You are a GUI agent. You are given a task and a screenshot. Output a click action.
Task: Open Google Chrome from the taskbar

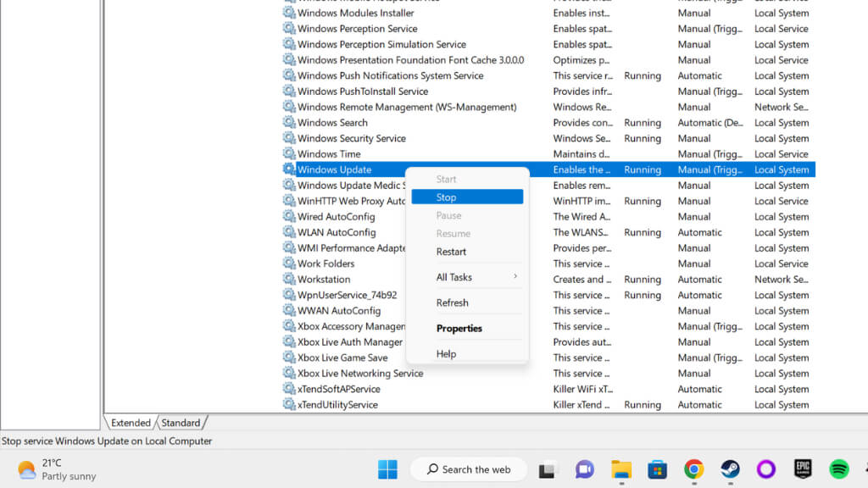coord(693,469)
